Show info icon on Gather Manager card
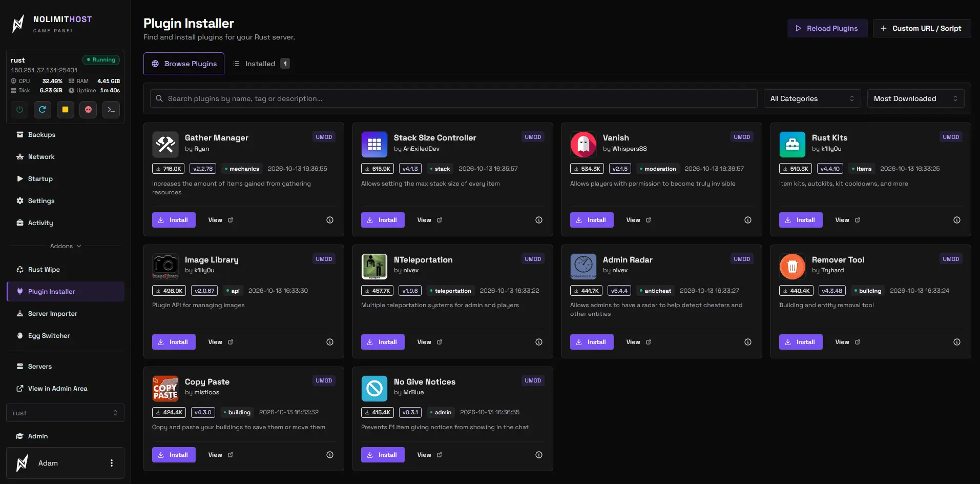Image resolution: width=980 pixels, height=484 pixels. pyautogui.click(x=330, y=220)
